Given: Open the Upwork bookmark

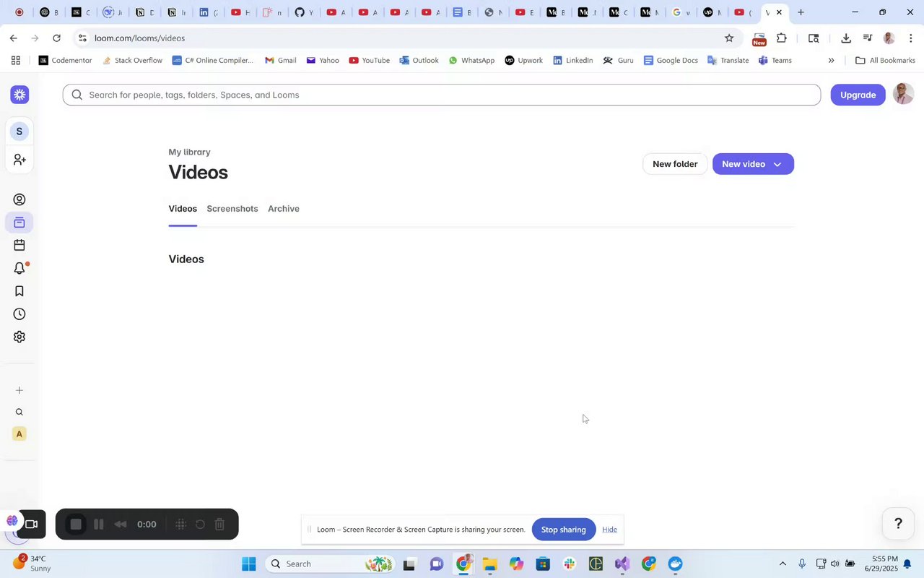Looking at the screenshot, I should coord(523,61).
